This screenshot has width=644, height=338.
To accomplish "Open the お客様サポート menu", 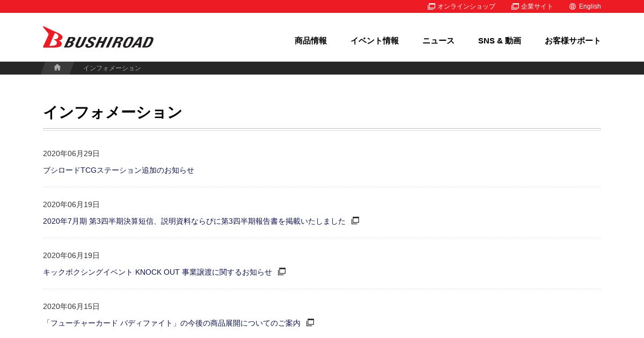I will point(573,41).
